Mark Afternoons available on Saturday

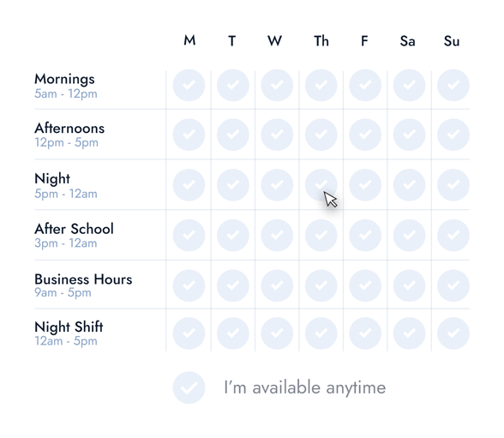coord(409,135)
